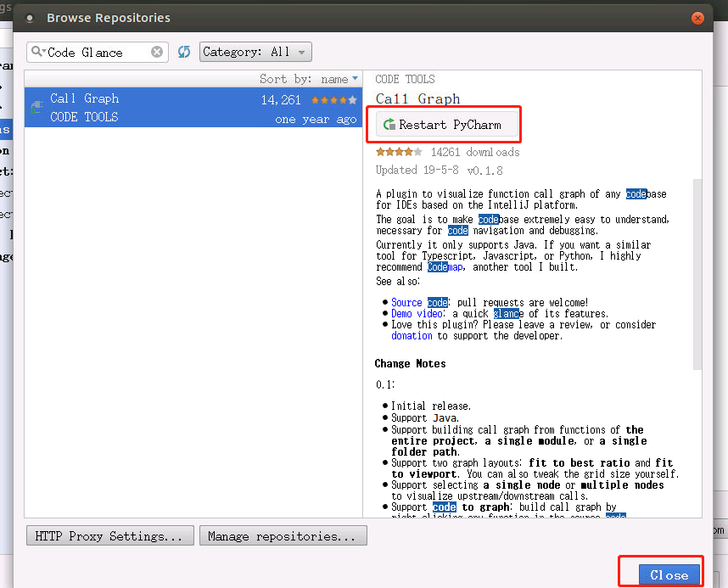Follow the Codemap link

(x=445, y=267)
